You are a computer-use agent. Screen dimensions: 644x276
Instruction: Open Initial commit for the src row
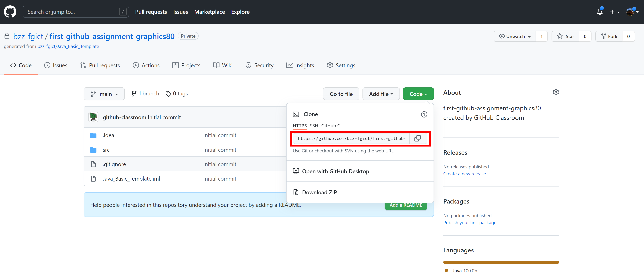[220, 150]
